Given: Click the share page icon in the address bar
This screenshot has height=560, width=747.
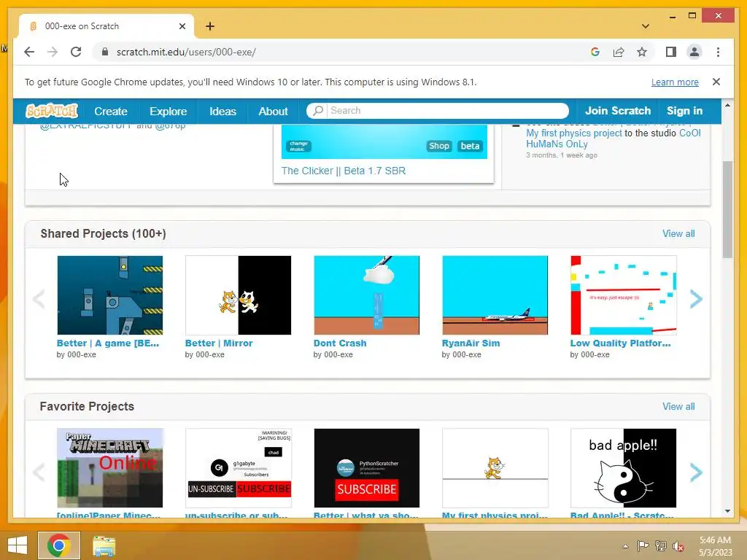Looking at the screenshot, I should (619, 52).
